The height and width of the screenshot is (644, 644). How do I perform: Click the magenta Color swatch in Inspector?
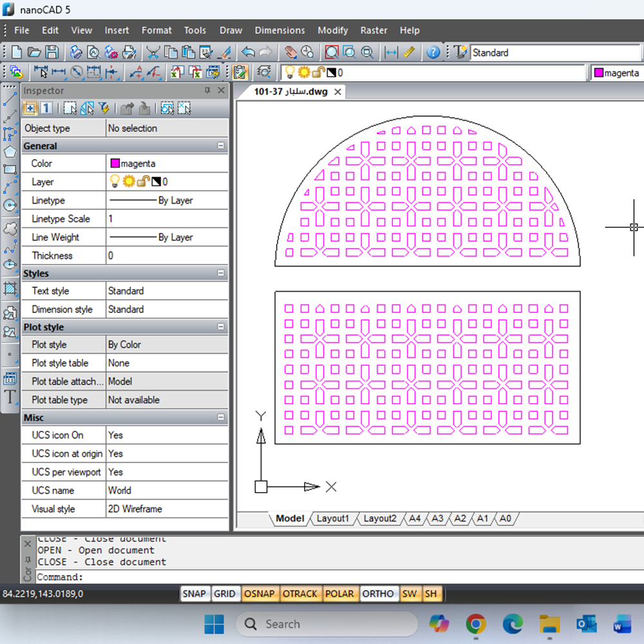(x=115, y=164)
